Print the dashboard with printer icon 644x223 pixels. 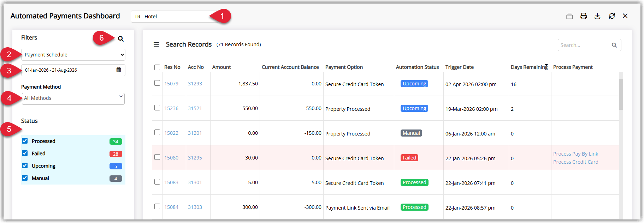584,16
